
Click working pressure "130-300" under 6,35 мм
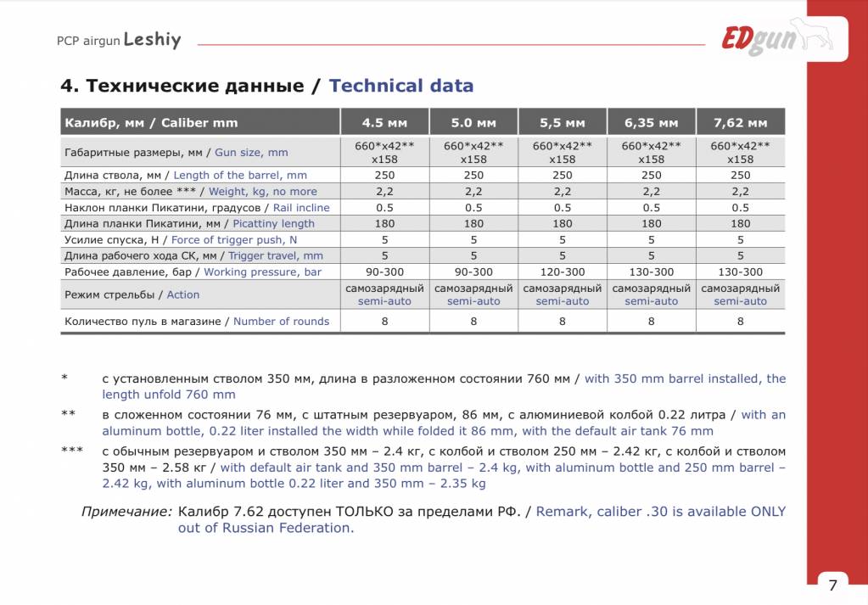click(652, 272)
